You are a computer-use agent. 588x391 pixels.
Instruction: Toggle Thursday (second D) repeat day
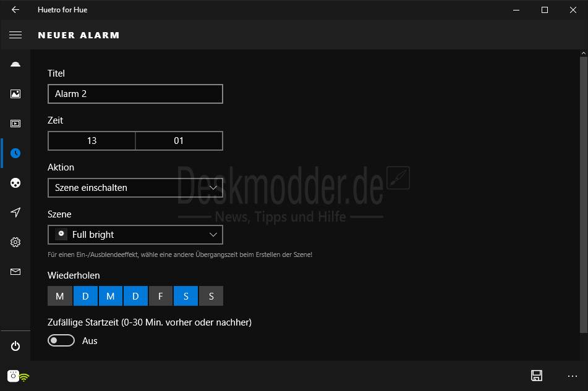[x=135, y=296]
